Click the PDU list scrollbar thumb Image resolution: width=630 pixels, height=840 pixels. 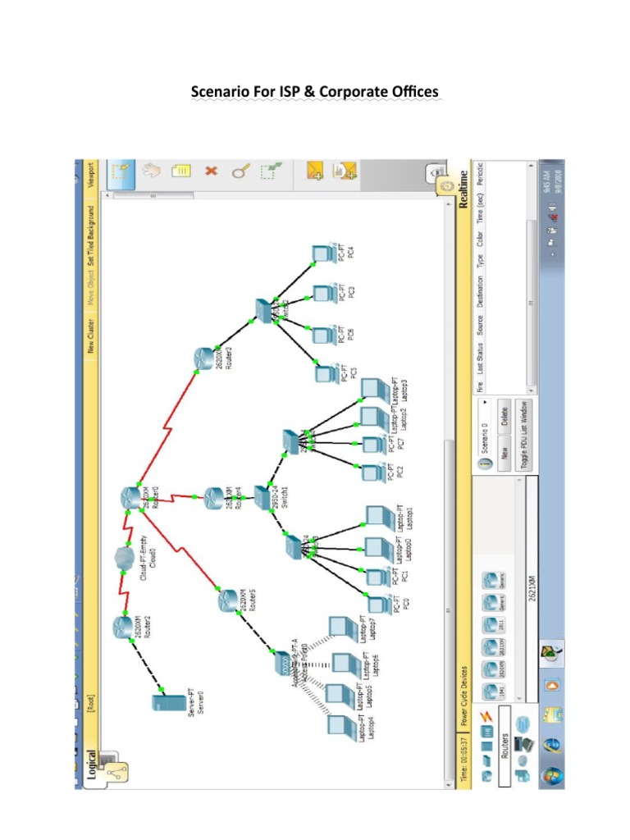531,304
